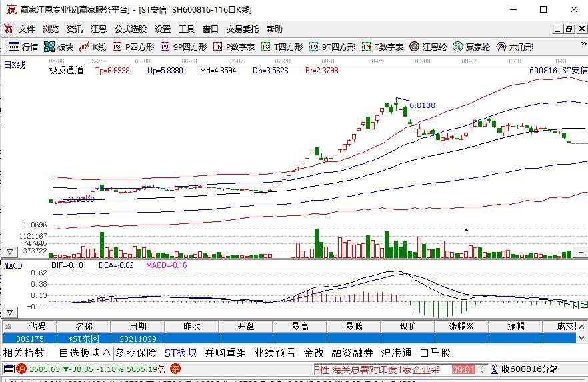
Task: Expand the toolbar overflow chevron
Action: 583,44
